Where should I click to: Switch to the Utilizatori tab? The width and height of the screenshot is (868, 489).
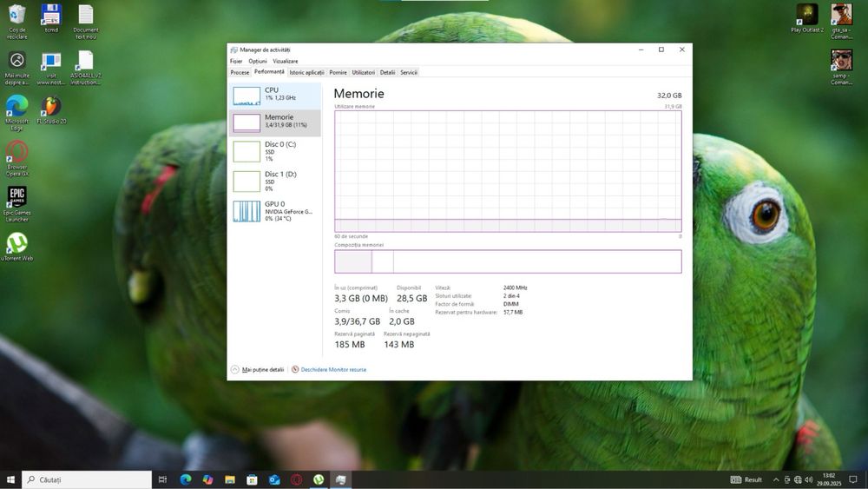tap(363, 73)
